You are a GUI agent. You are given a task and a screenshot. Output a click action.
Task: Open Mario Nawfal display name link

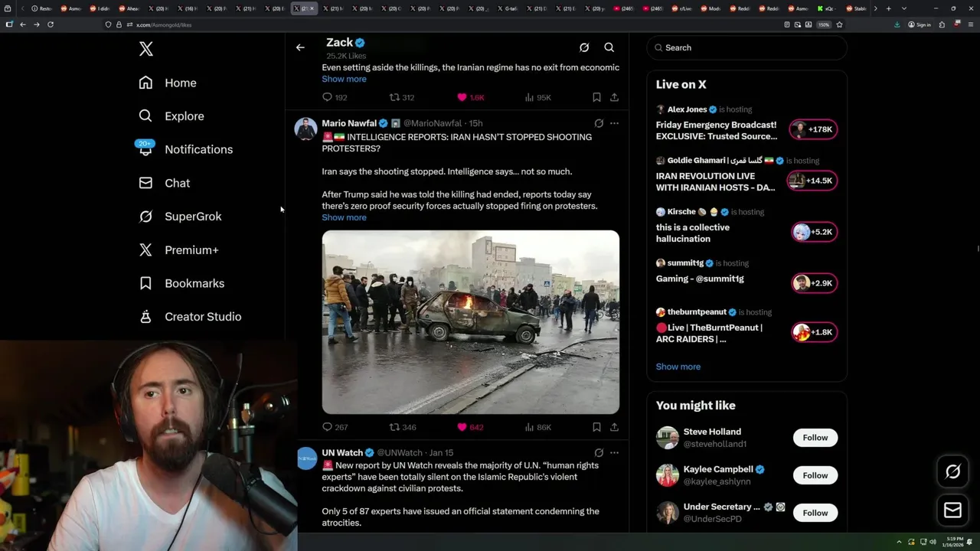349,123
